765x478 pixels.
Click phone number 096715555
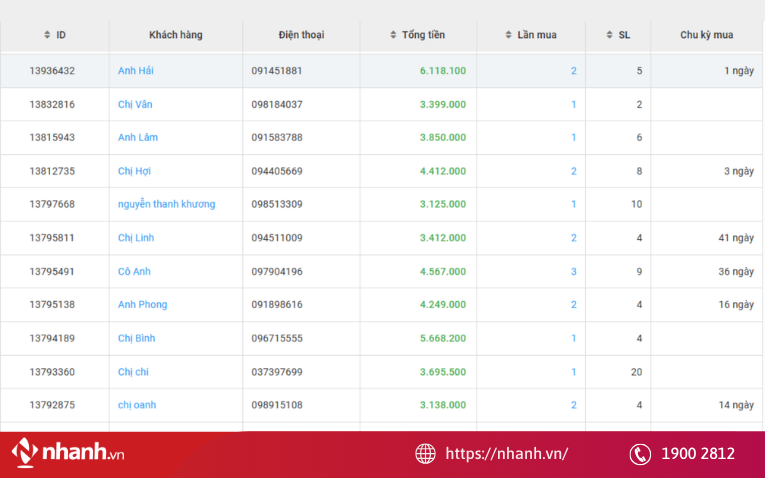coord(277,339)
